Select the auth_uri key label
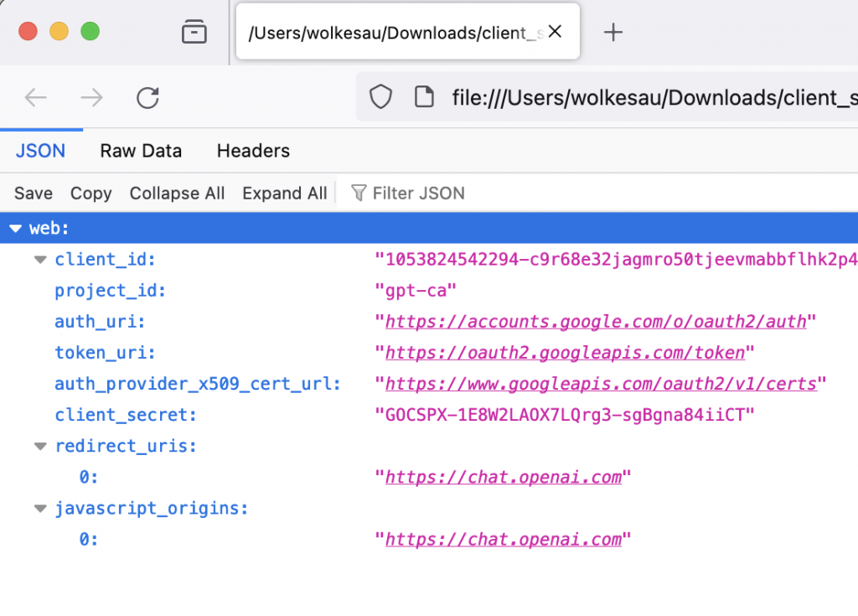Viewport: 858px width, 616px height. tap(100, 322)
